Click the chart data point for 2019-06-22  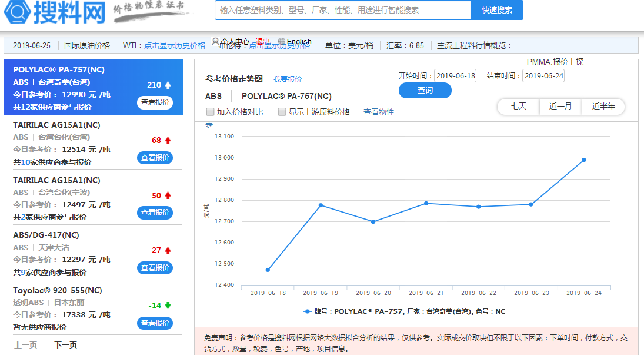coord(479,207)
